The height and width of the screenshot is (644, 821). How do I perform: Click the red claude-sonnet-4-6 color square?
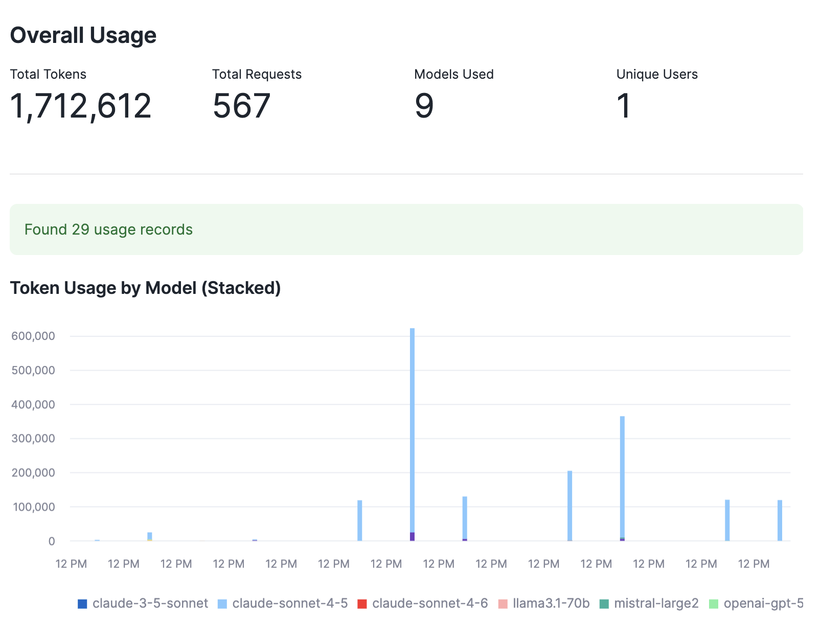coord(363,603)
